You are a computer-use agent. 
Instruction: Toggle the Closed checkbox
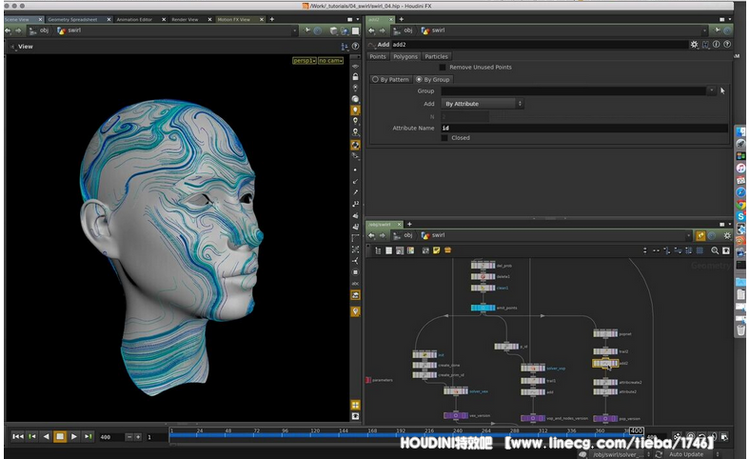point(444,138)
